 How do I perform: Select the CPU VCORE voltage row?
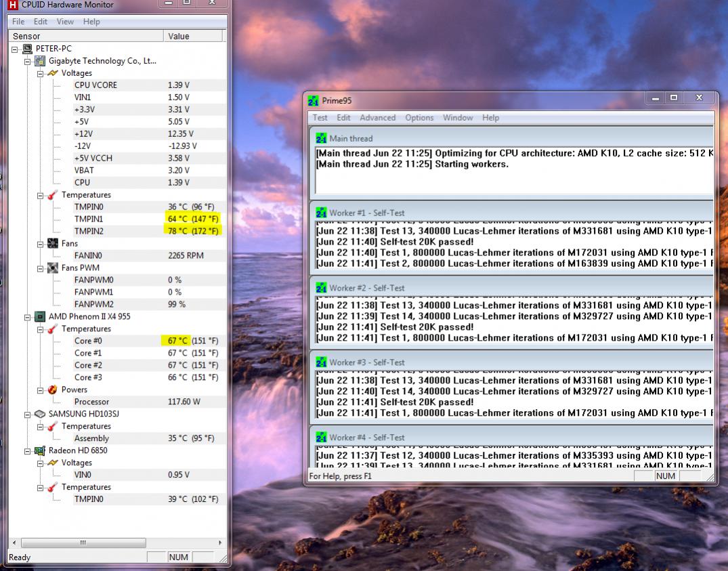pyautogui.click(x=149, y=85)
